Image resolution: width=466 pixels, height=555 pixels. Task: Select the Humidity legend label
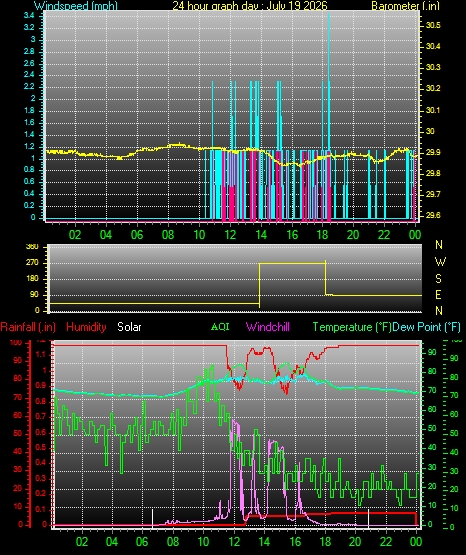[86, 327]
